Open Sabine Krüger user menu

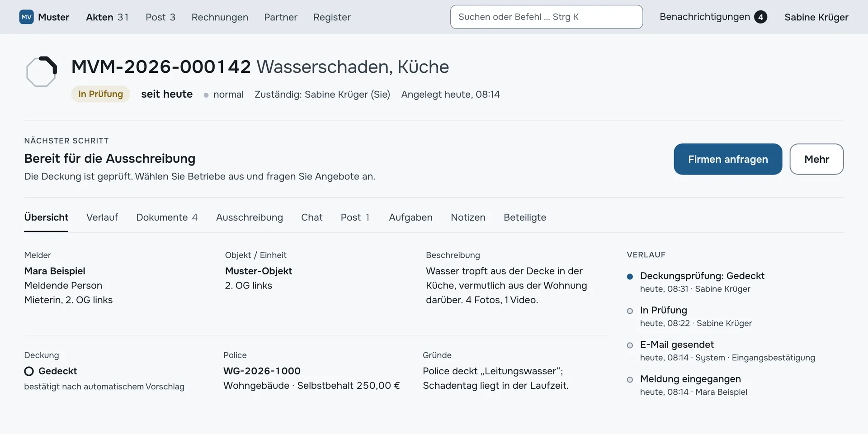[x=816, y=17]
